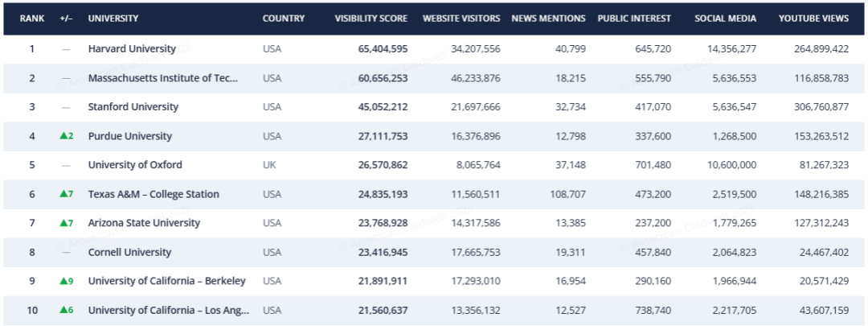Click public interest value 645,720
Viewport: 868px width, 326px height.
point(654,49)
